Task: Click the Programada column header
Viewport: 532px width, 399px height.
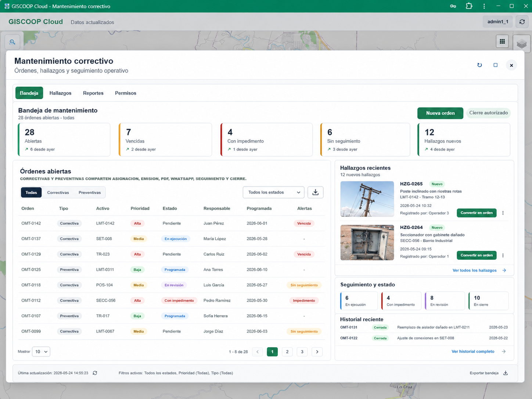Action: click(x=259, y=208)
